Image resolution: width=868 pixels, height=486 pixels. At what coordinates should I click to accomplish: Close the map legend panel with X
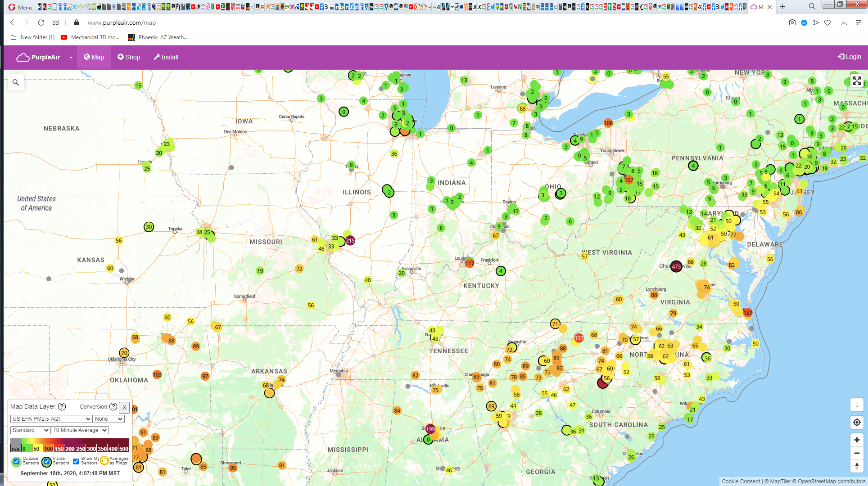click(124, 407)
